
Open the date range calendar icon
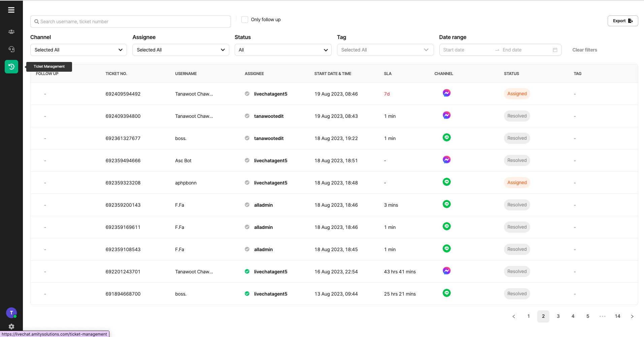click(x=555, y=50)
